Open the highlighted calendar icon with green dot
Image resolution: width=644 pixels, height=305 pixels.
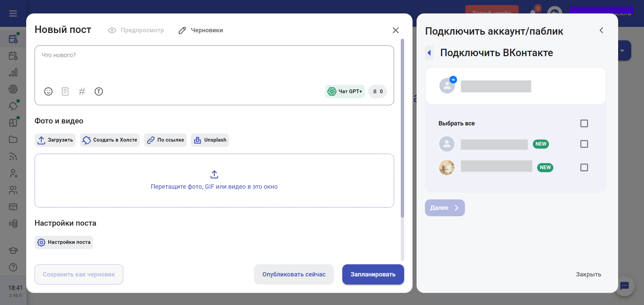[13, 39]
